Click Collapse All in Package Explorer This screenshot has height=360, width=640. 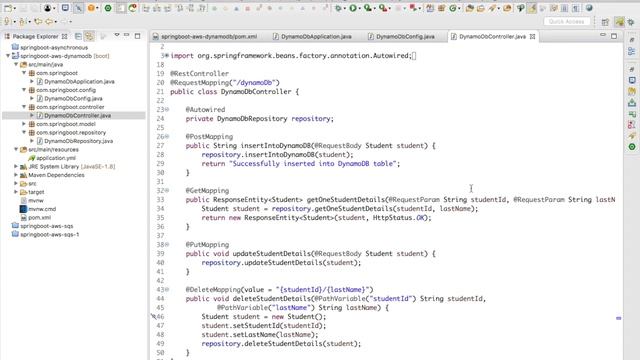pos(78,36)
